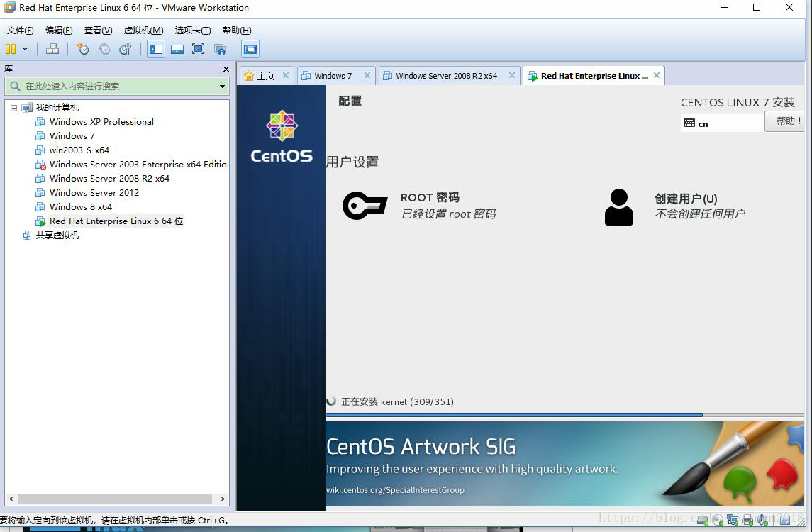Switch to the Windows Server 2008 R2 x64 tab
Screen dimensions: 812x532
coord(446,76)
